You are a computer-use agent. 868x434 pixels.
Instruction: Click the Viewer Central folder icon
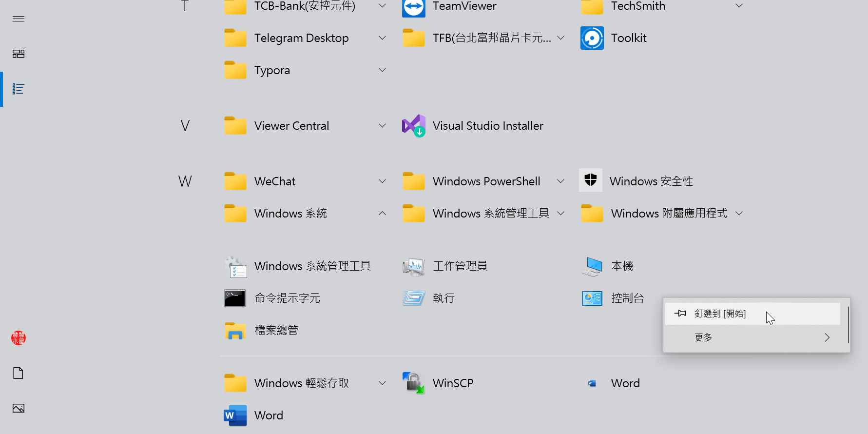[235, 125]
